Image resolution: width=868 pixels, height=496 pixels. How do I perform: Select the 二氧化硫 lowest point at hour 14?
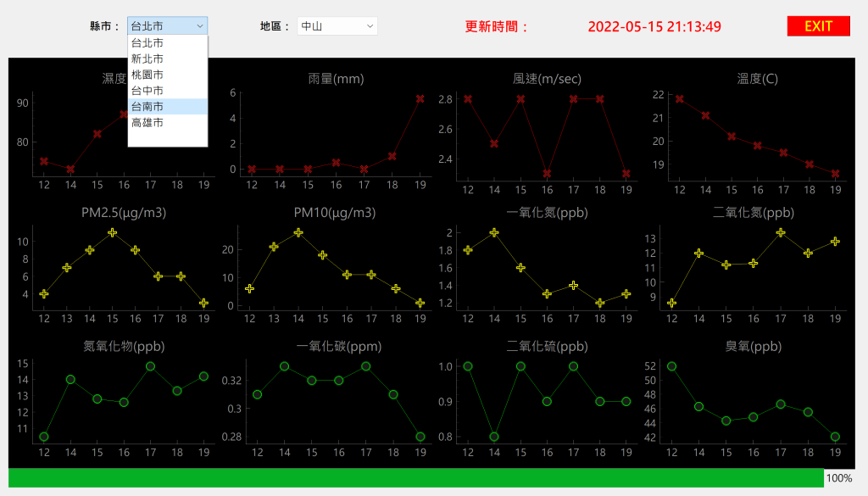tap(494, 437)
